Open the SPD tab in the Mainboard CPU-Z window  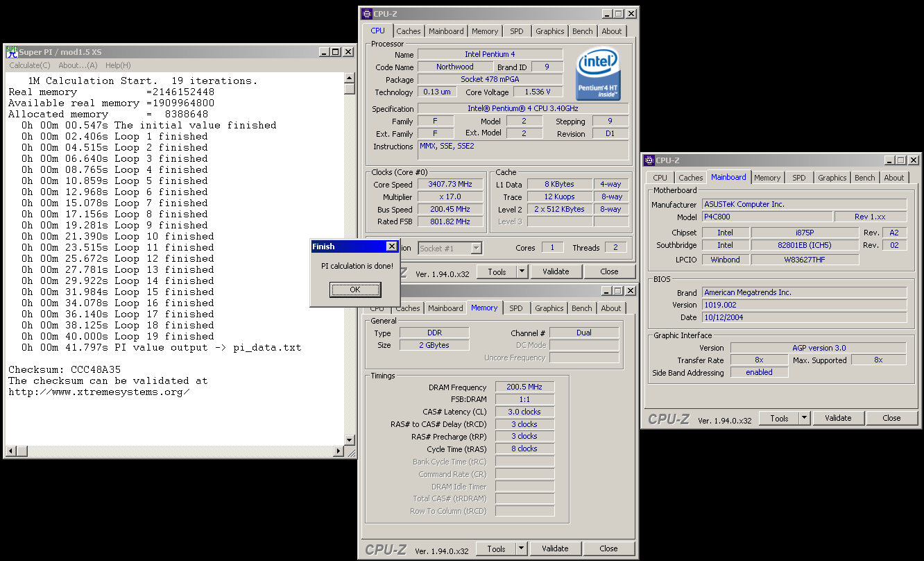pyautogui.click(x=799, y=178)
